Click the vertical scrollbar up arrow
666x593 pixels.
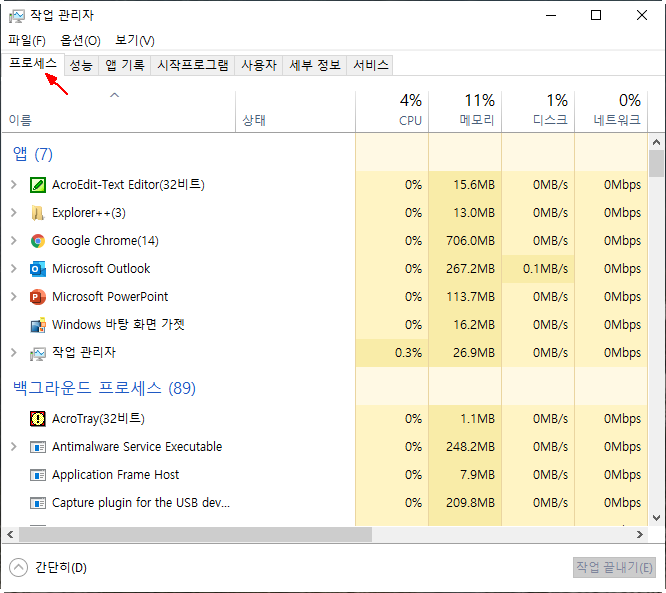(656, 142)
